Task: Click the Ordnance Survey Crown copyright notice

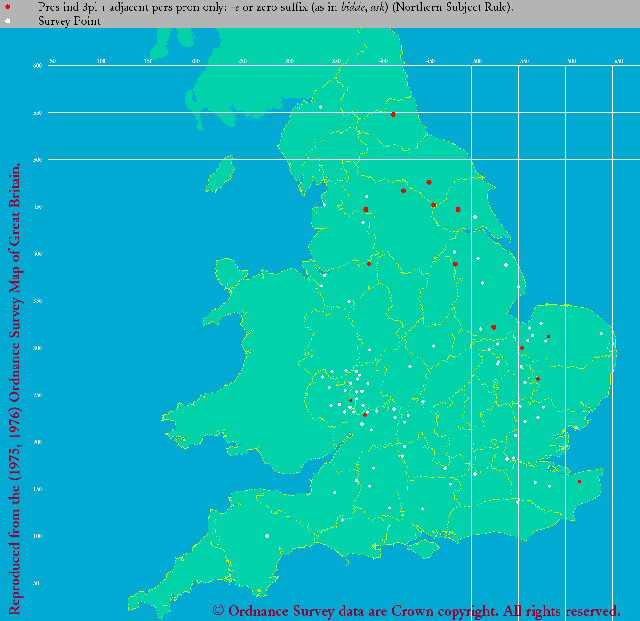Action: click(416, 610)
